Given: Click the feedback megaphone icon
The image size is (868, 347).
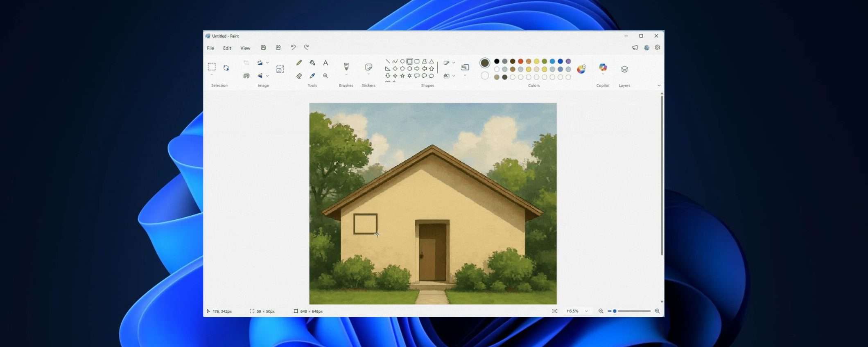Looking at the screenshot, I should coord(635,47).
